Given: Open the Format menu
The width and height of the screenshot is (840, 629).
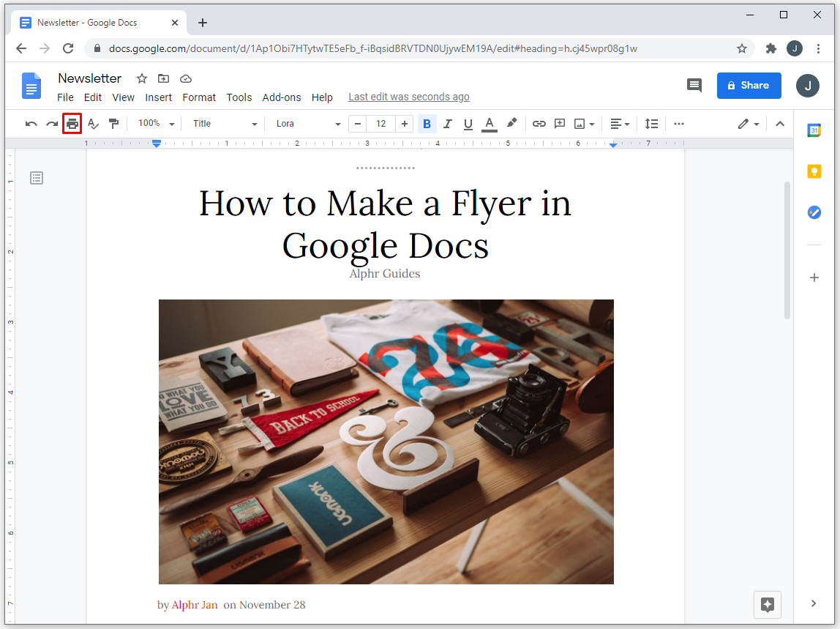Looking at the screenshot, I should pyautogui.click(x=199, y=97).
